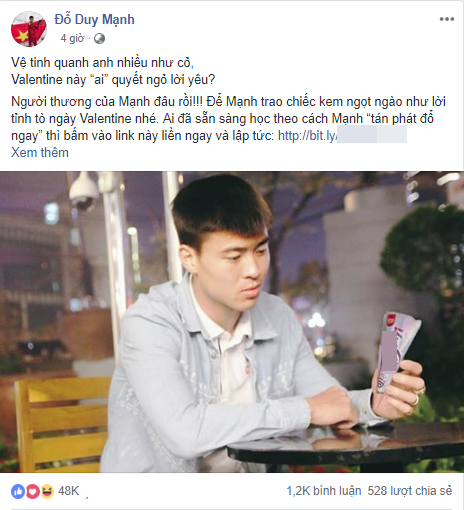Open the 48K reactions count list
This screenshot has height=510, width=464.
pyautogui.click(x=68, y=491)
